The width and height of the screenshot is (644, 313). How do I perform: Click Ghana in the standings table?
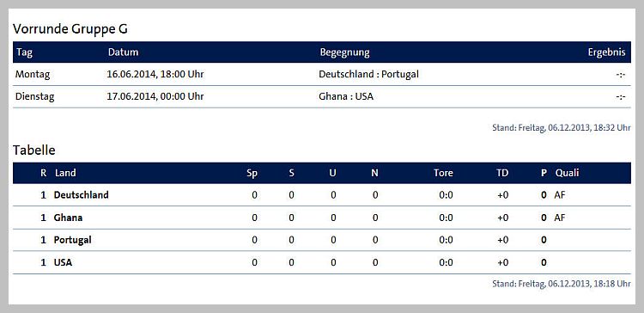click(x=68, y=218)
